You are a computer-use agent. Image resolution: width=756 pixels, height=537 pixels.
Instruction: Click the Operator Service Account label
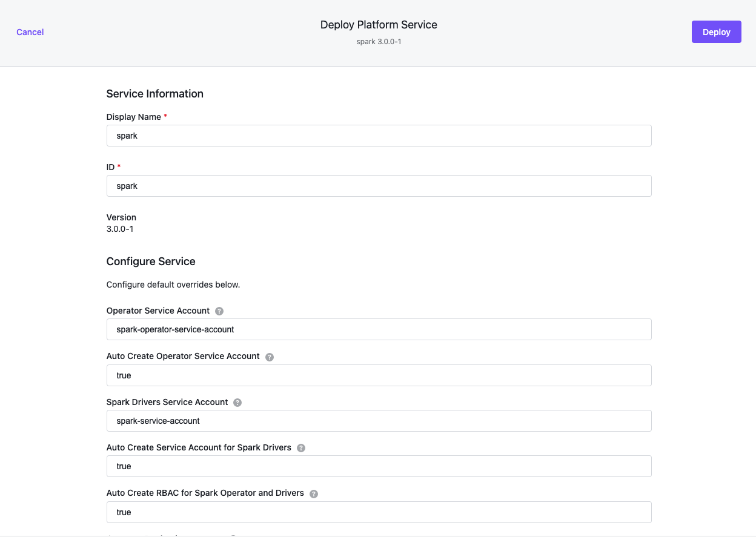pos(158,311)
